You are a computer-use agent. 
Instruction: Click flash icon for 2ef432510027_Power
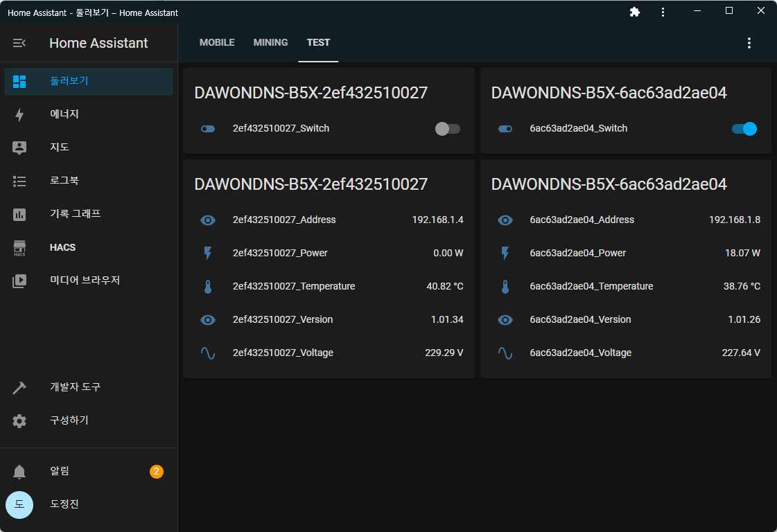(208, 253)
